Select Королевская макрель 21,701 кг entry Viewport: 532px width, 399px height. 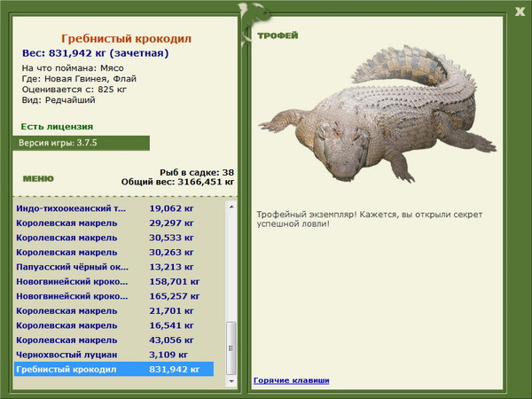point(114,311)
